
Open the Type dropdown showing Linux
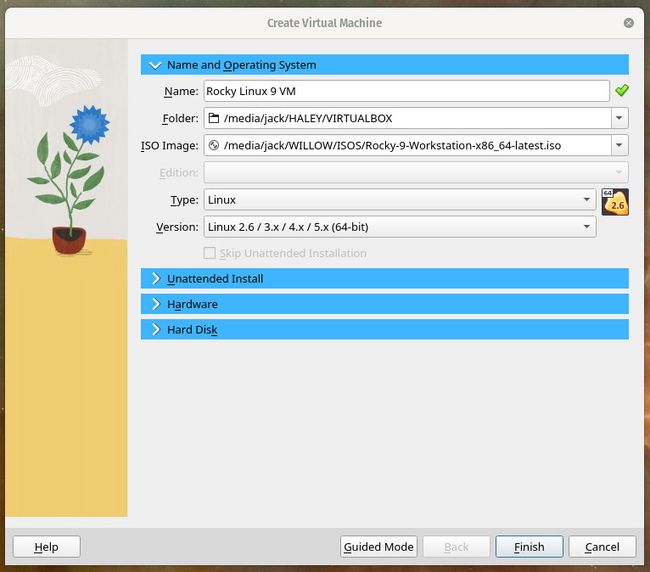click(400, 200)
